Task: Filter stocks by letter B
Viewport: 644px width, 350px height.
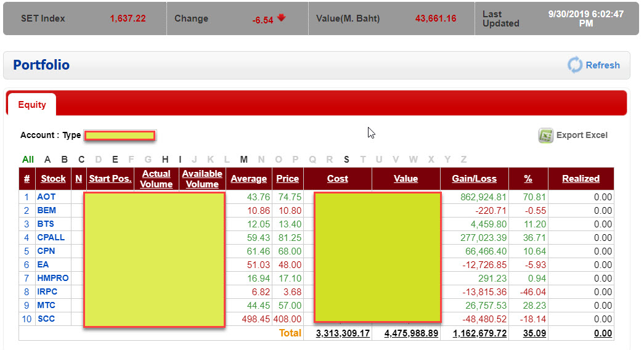Action: click(65, 160)
